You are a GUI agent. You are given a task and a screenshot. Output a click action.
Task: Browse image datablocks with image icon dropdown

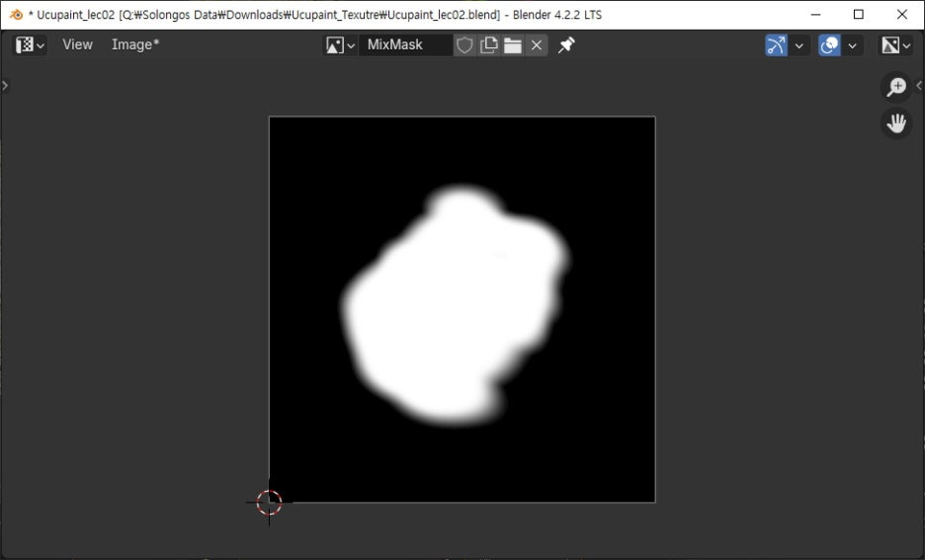pyautogui.click(x=340, y=44)
